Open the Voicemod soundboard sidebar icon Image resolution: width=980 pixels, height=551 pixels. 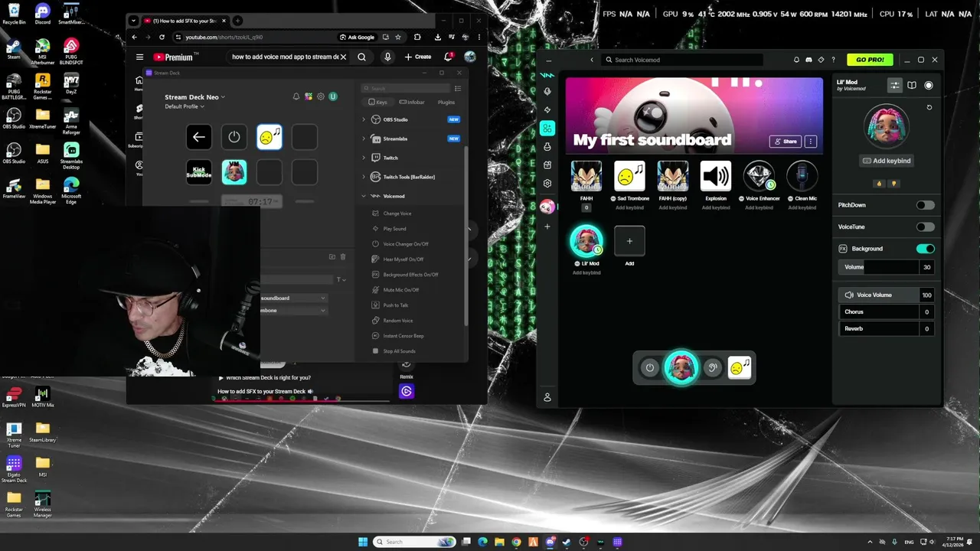pyautogui.click(x=547, y=128)
